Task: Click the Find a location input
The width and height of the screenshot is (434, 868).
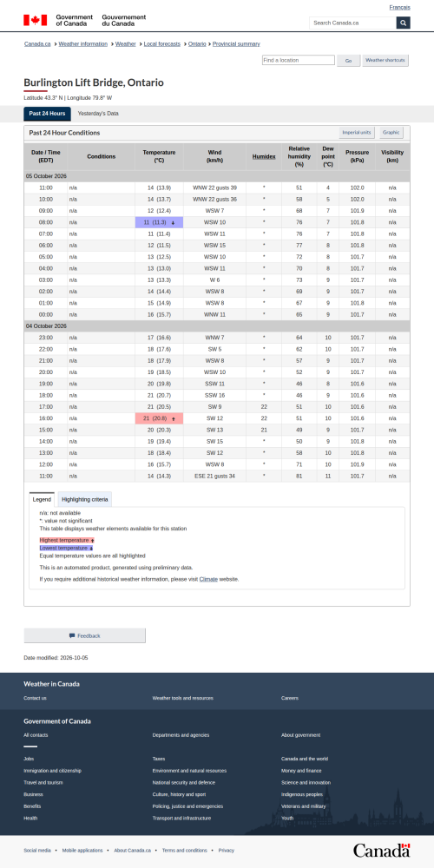Action: tap(299, 60)
